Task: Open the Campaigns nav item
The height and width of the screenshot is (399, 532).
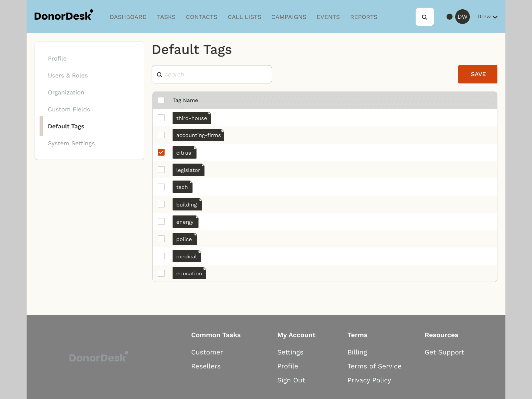Action: coord(289,17)
